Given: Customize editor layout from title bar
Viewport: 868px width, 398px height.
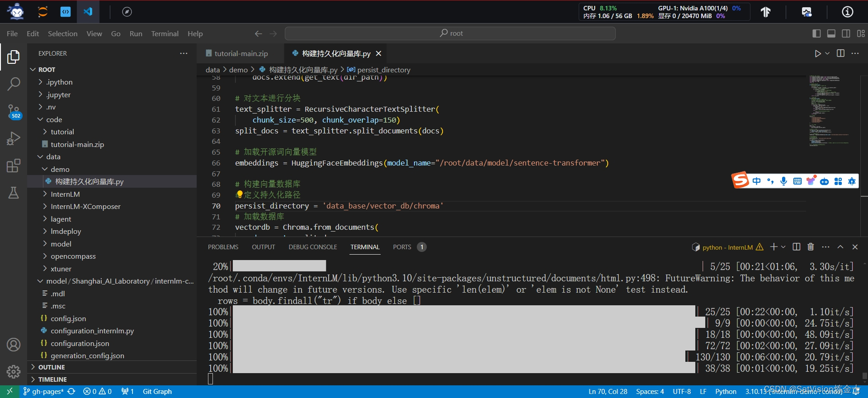Looking at the screenshot, I should tap(861, 33).
